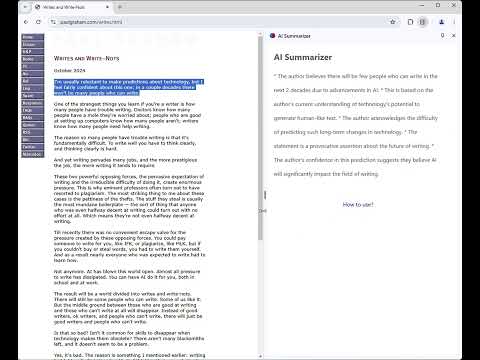Image resolution: width=480 pixels, height=360 pixels.
Task: Click paragraph starting 'The result will be a world'
Action: coord(128,308)
